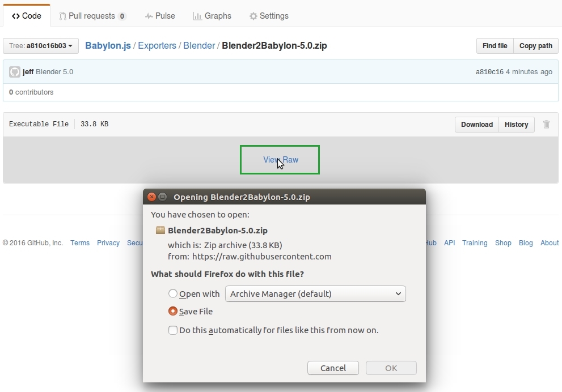Open commit a810c16 link
The width and height of the screenshot is (562, 392).
click(489, 72)
